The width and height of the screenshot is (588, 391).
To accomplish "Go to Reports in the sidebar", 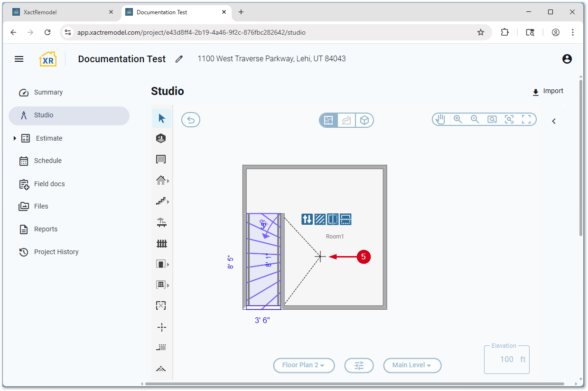I will tap(46, 229).
